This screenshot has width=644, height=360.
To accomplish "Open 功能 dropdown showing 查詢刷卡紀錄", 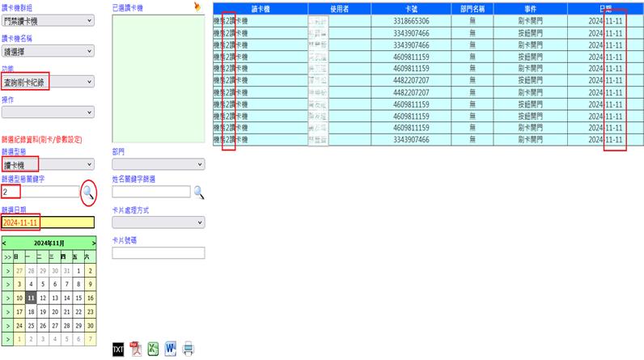I will point(48,82).
